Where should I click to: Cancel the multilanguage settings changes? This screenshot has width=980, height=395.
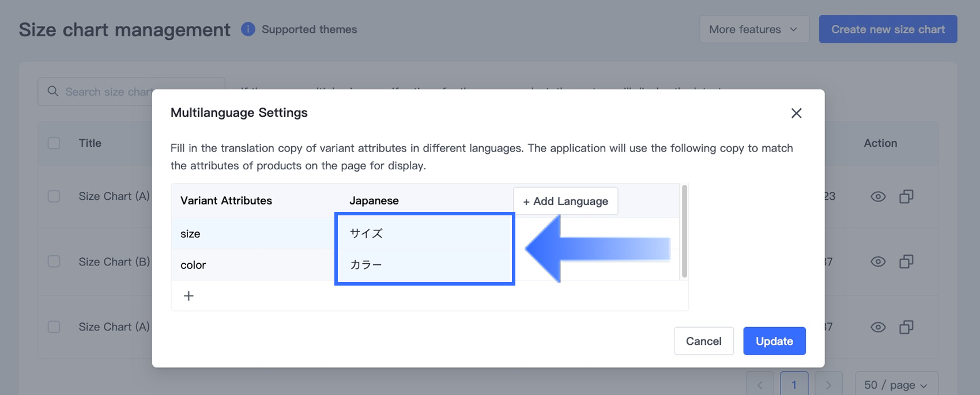pos(703,341)
